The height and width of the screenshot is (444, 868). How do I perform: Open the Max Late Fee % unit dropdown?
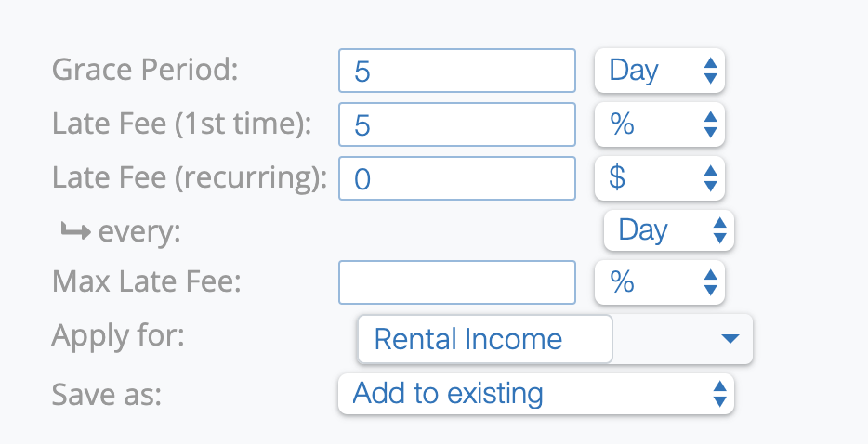(x=659, y=282)
